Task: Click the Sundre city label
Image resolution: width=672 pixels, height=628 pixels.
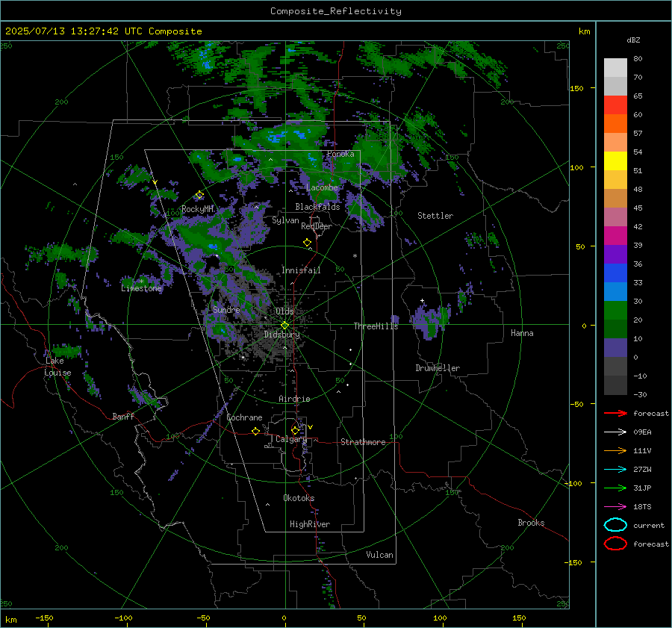Action: pos(226,309)
